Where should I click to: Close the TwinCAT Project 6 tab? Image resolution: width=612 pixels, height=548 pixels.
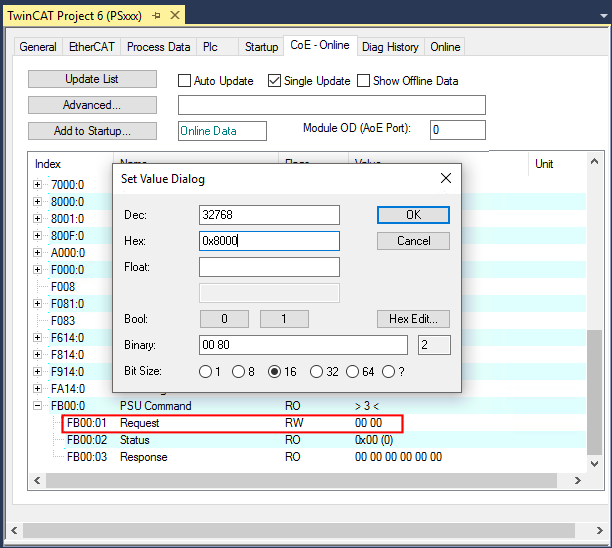[175, 15]
